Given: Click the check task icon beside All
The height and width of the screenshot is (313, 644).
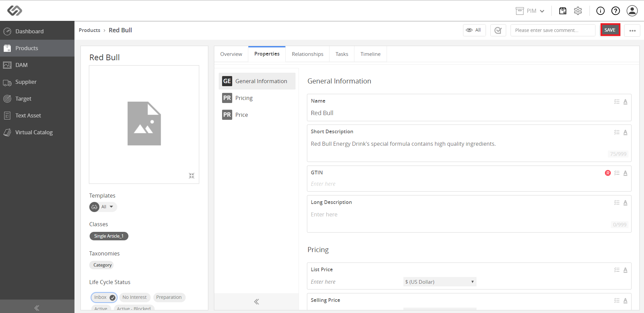Looking at the screenshot, I should click(498, 30).
